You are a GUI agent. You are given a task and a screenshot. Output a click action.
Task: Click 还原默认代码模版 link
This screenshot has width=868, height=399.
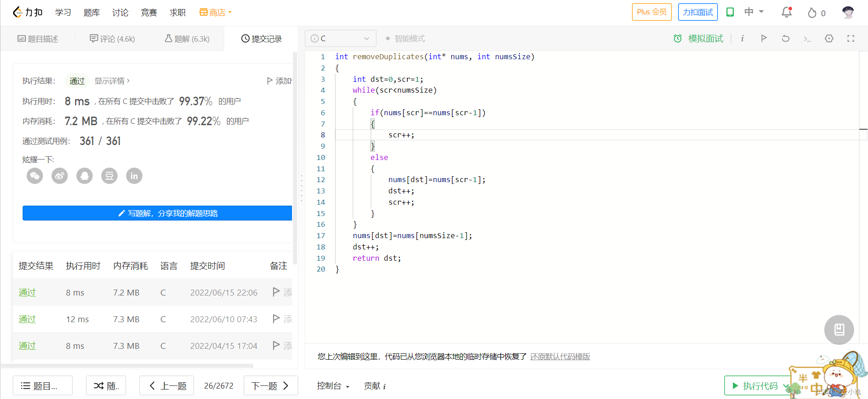coord(560,357)
